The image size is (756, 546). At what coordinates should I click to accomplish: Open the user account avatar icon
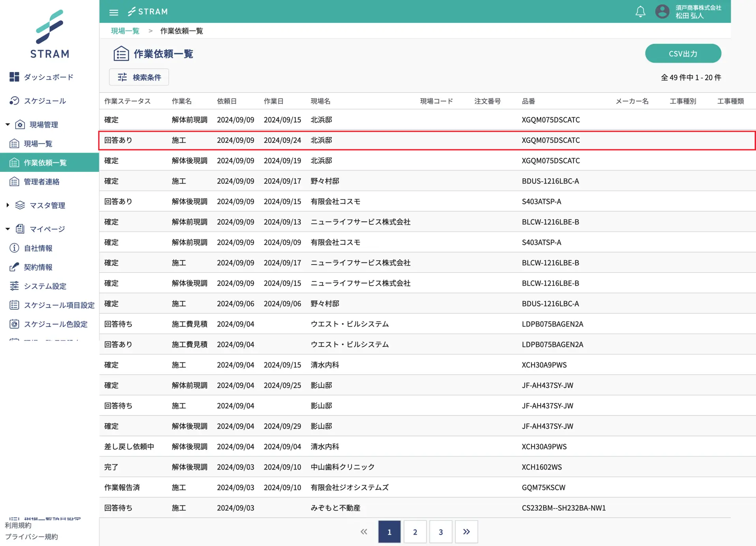[x=662, y=12]
